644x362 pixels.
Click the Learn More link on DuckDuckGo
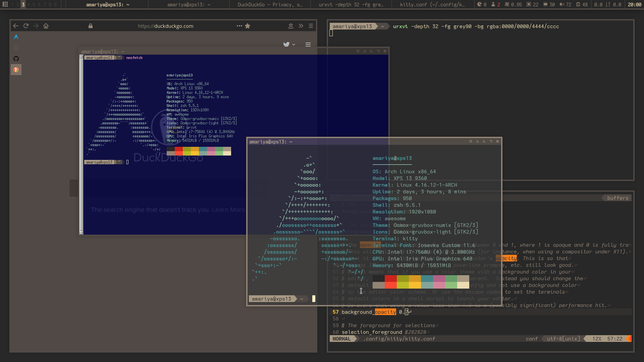(x=228, y=210)
